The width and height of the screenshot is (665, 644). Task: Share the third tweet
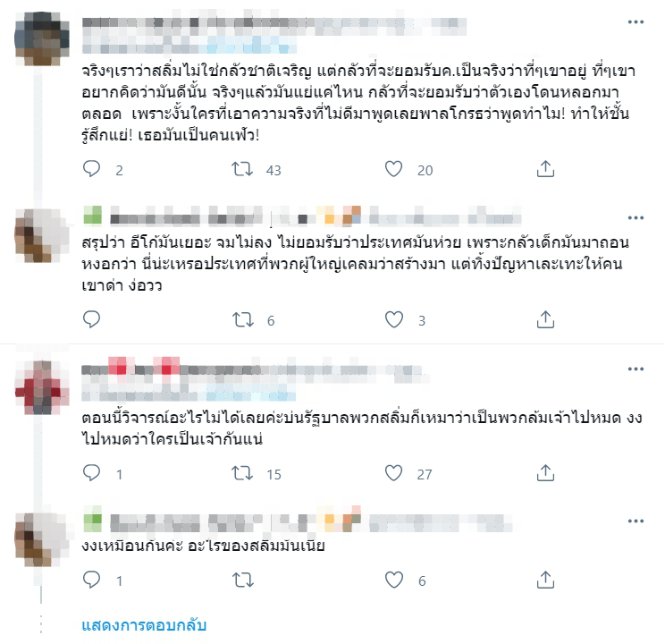[x=545, y=473]
